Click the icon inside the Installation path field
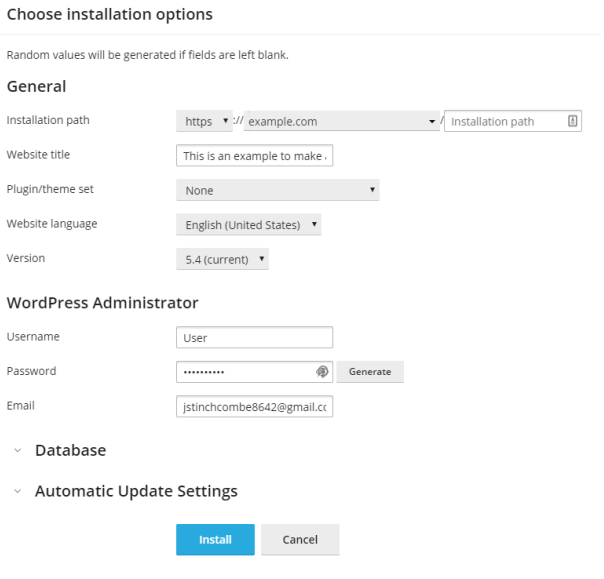This screenshot has width=604, height=579. (x=572, y=121)
